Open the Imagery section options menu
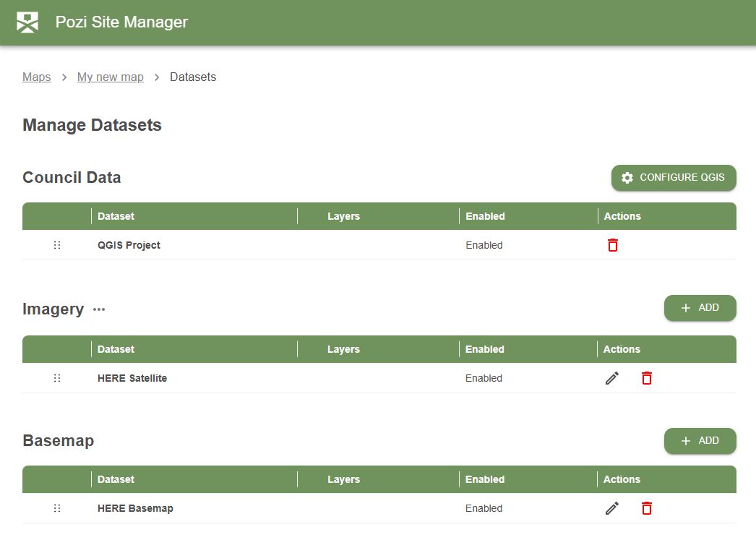 pos(98,309)
